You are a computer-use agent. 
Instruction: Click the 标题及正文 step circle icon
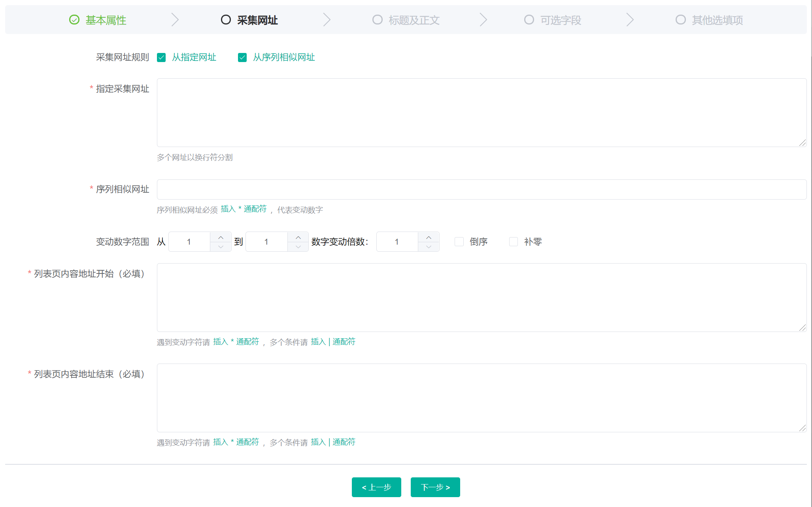pyautogui.click(x=378, y=20)
